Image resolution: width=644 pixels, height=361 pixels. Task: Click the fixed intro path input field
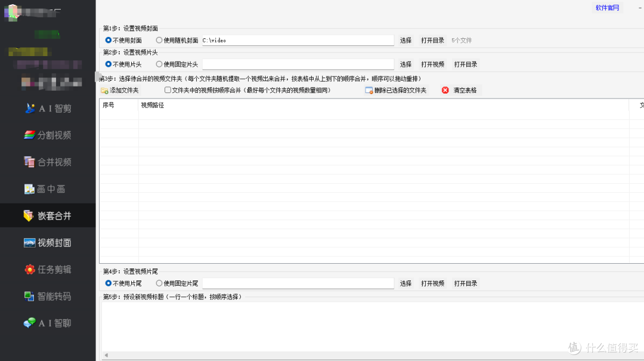coord(298,64)
